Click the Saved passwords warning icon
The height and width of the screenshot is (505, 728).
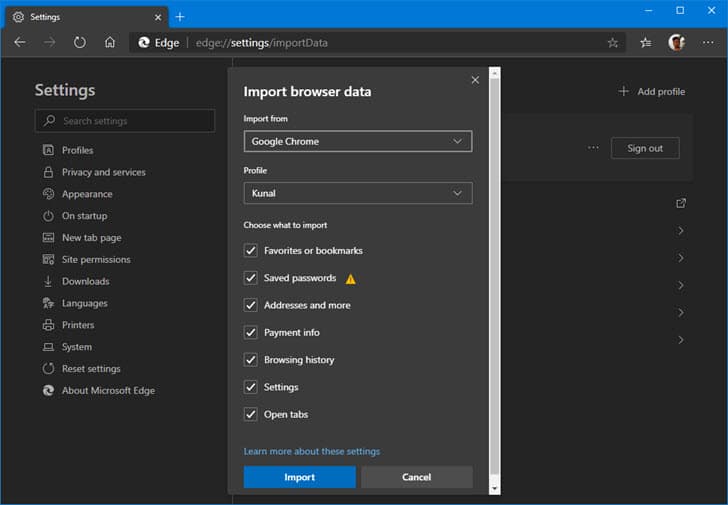(351, 279)
